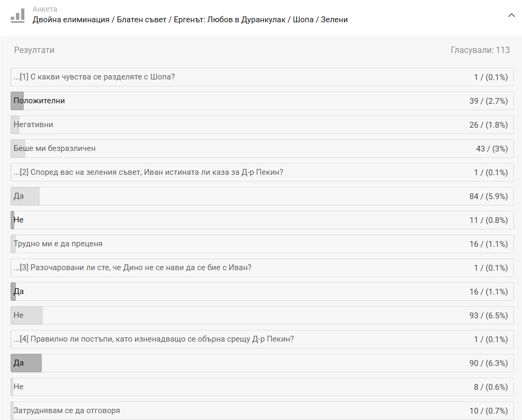
Task: Choose Затруднявам се да отговоря option
Action: 262,410
